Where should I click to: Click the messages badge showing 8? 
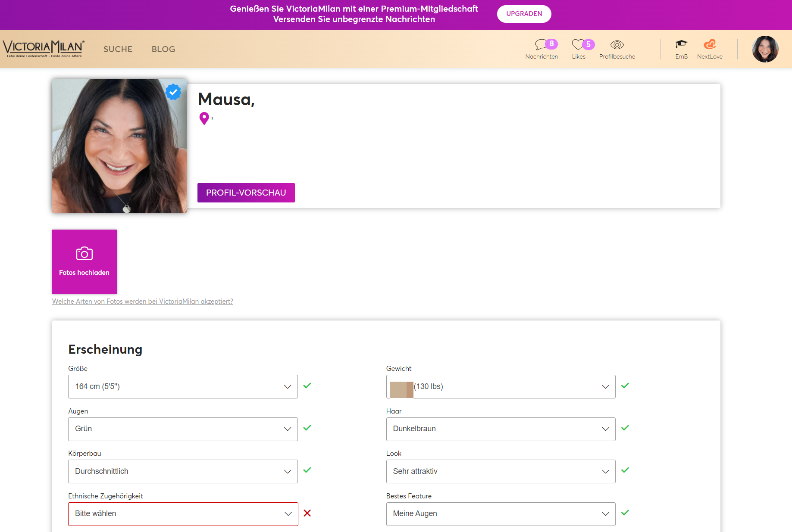click(x=551, y=44)
